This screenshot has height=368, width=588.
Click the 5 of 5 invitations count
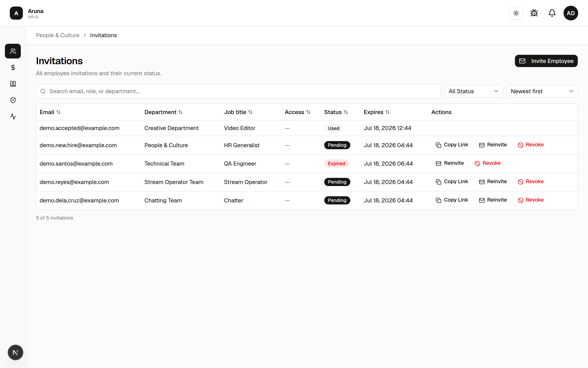55,218
